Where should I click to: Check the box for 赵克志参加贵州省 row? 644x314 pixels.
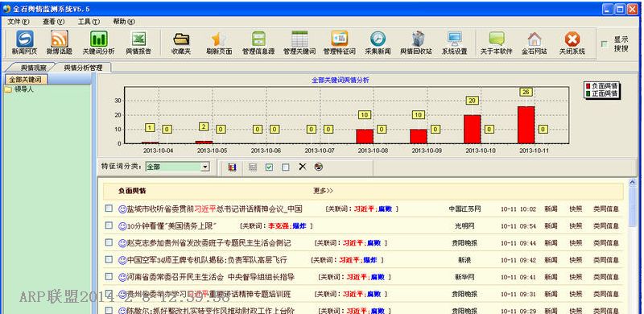point(109,242)
